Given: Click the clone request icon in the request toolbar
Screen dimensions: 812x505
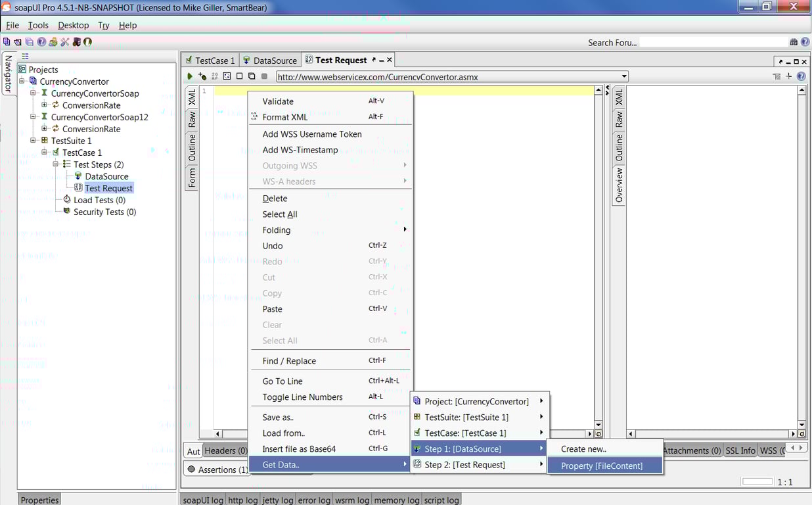Looking at the screenshot, I should click(252, 76).
